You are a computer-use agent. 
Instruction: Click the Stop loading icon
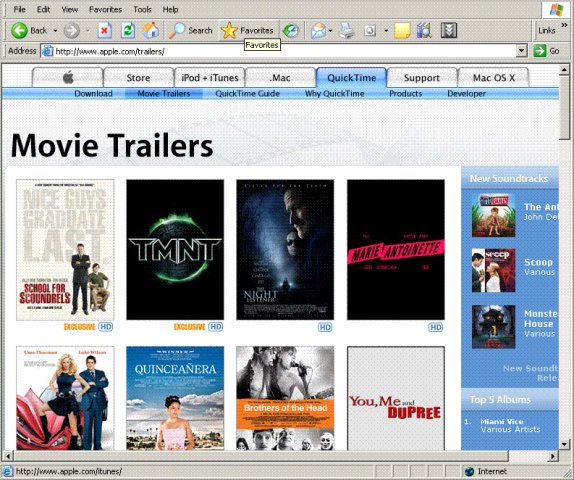pos(105,30)
